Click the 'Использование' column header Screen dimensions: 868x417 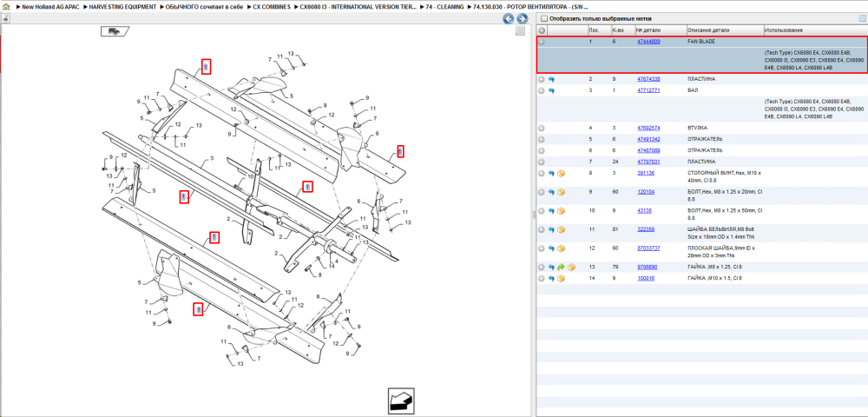tap(784, 30)
